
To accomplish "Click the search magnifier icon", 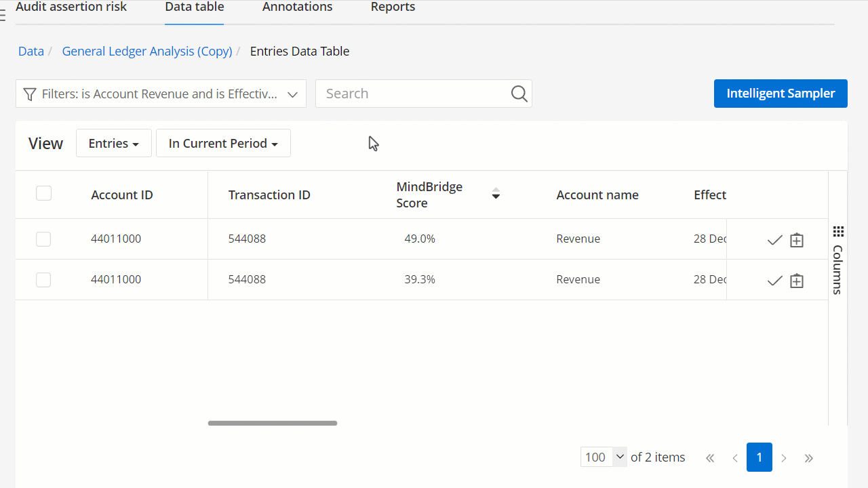I will [519, 94].
